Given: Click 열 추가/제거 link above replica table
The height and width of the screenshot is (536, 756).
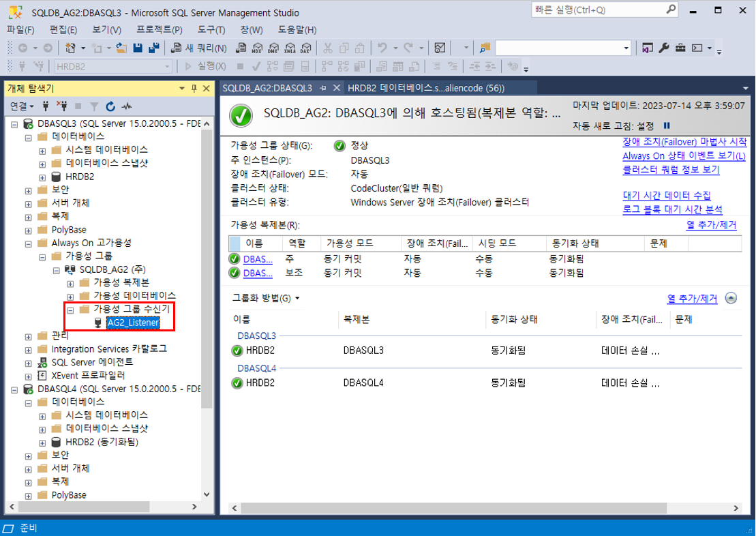Looking at the screenshot, I should click(x=712, y=225).
